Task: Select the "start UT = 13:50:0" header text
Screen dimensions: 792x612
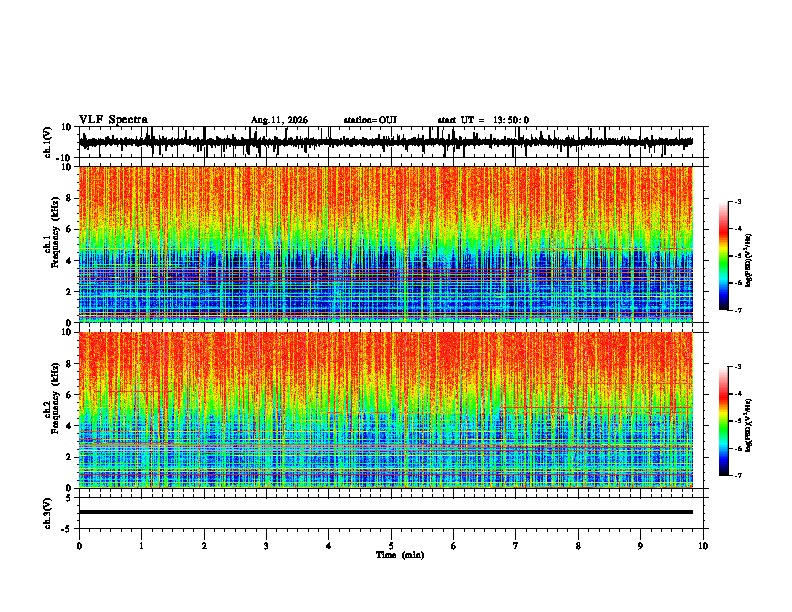Action: (x=483, y=120)
